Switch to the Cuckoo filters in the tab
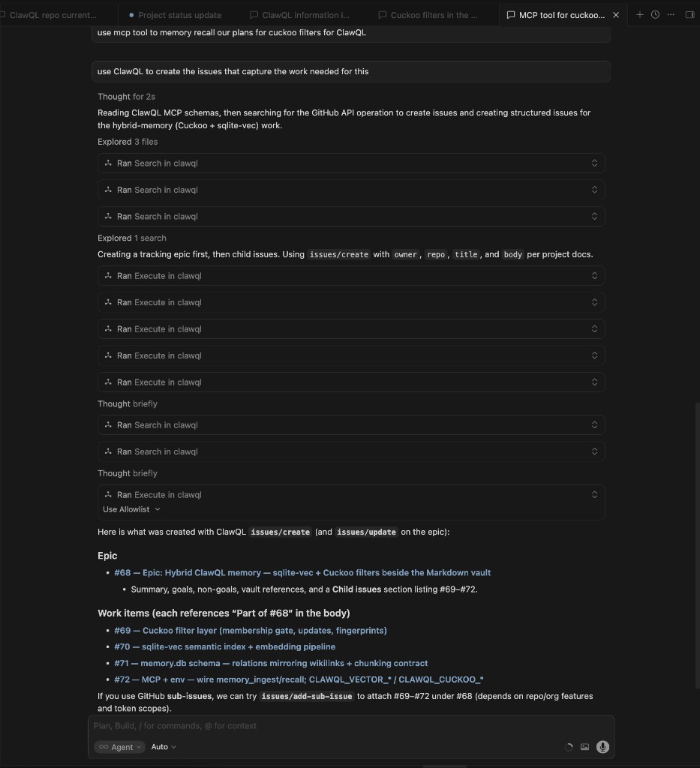 point(433,15)
